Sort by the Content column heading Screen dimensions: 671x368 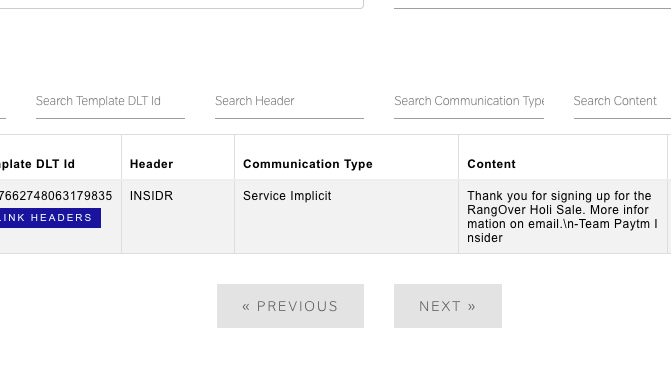[x=491, y=164]
